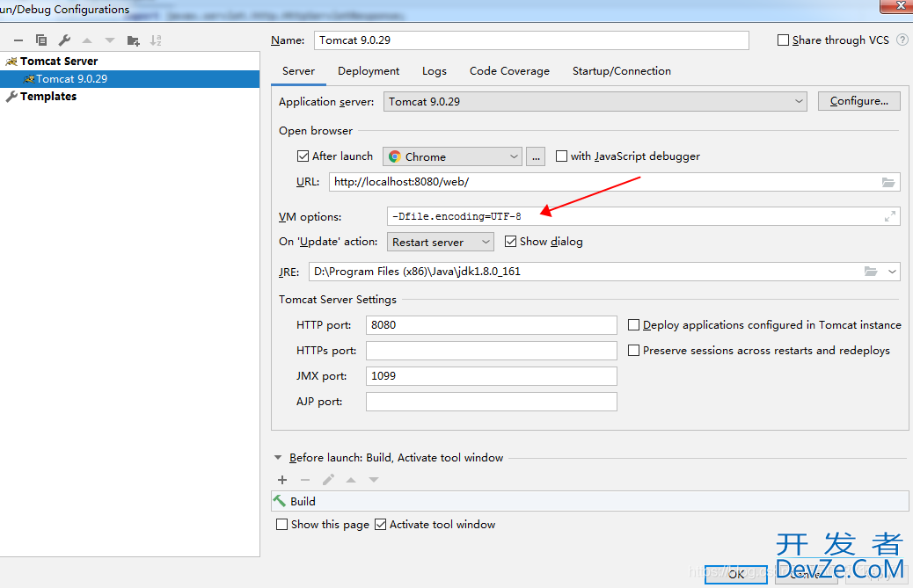Move configuration down arrow in left toolbar
The width and height of the screenshot is (913, 588).
point(109,40)
